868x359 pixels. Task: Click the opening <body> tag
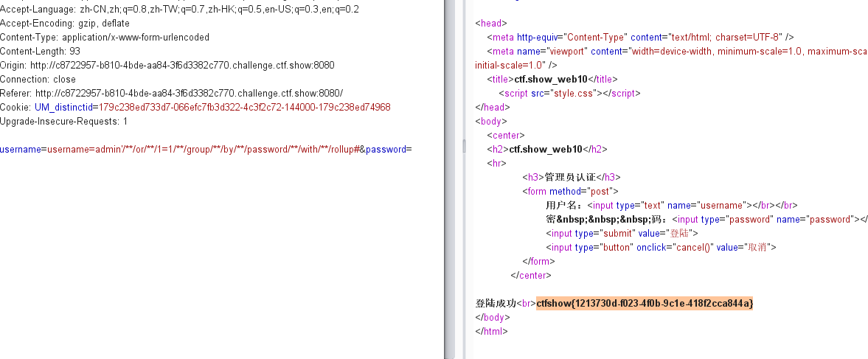pyautogui.click(x=491, y=121)
